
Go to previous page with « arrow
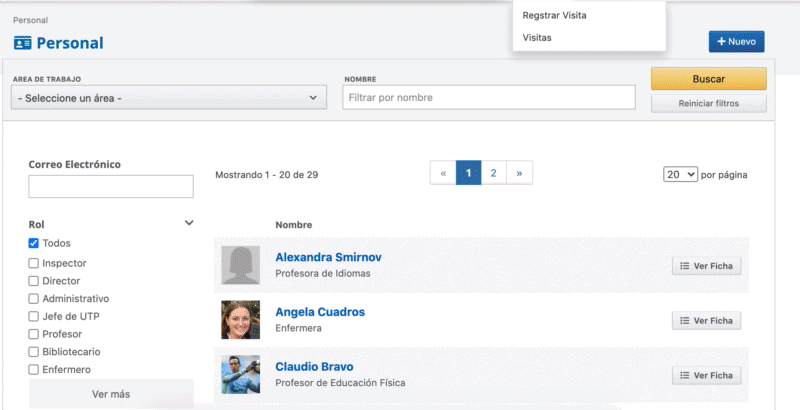point(443,173)
